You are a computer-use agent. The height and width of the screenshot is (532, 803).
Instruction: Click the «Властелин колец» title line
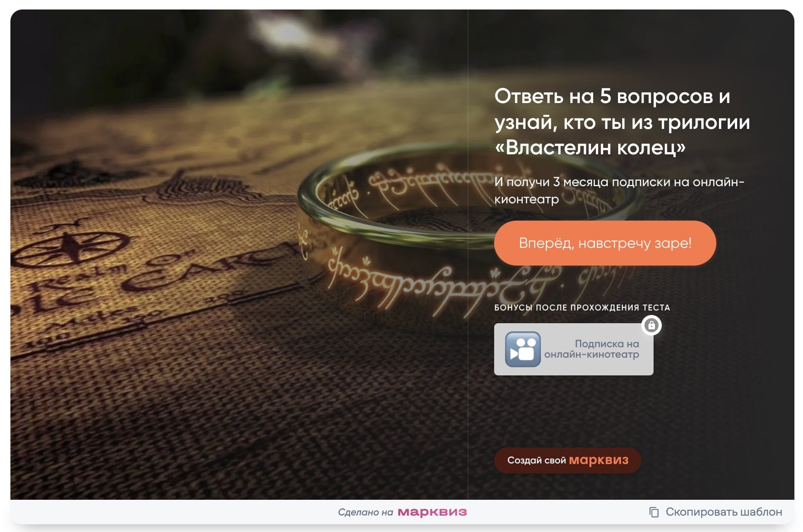pyautogui.click(x=590, y=147)
